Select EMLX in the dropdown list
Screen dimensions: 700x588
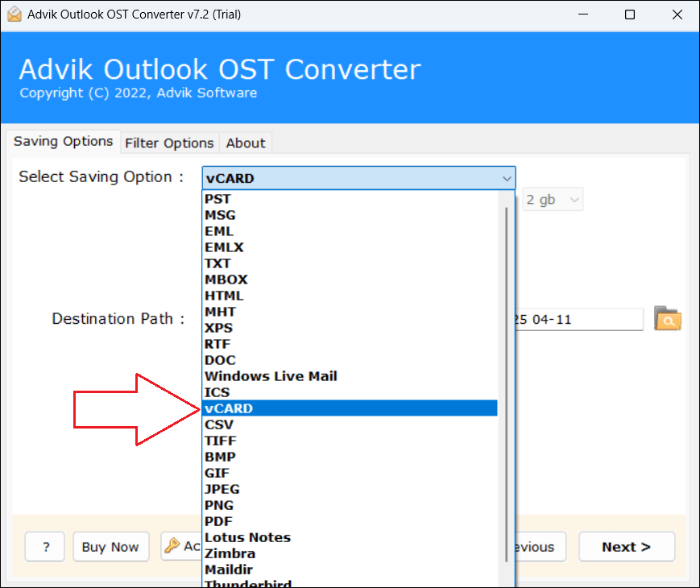click(350, 247)
